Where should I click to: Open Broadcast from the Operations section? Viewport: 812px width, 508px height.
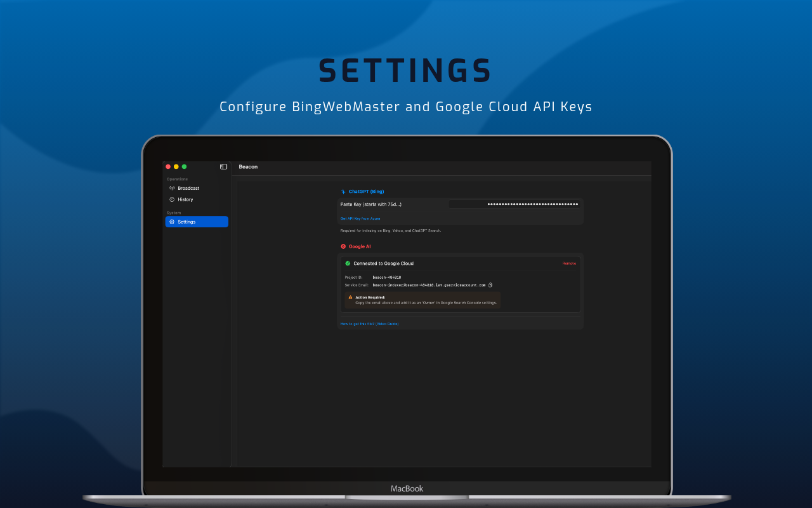point(189,188)
